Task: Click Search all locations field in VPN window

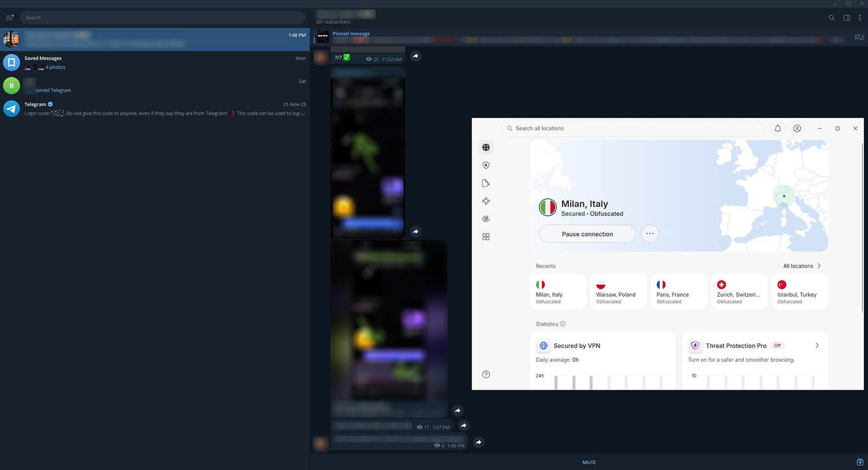Action: click(x=632, y=128)
